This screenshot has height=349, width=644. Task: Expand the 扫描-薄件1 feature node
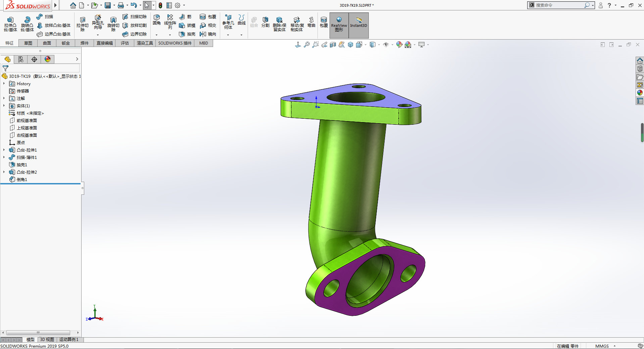(x=4, y=157)
